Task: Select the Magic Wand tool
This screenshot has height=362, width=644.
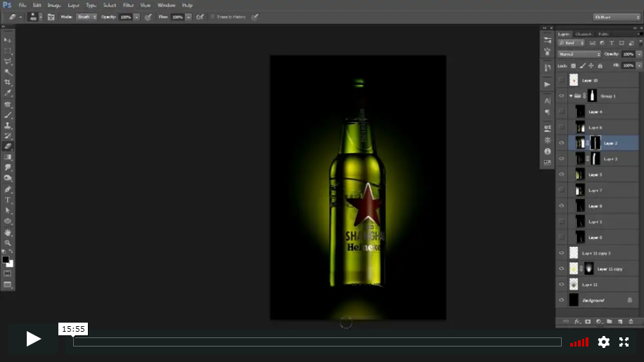Action: 8,72
